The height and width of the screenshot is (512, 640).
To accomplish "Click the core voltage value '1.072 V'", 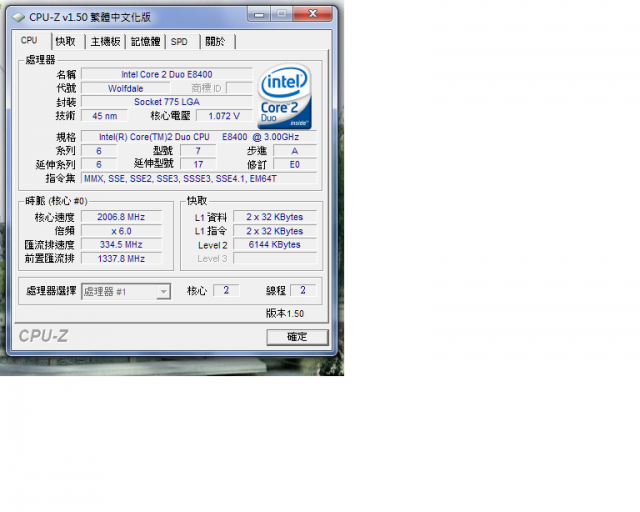I will (x=224, y=116).
